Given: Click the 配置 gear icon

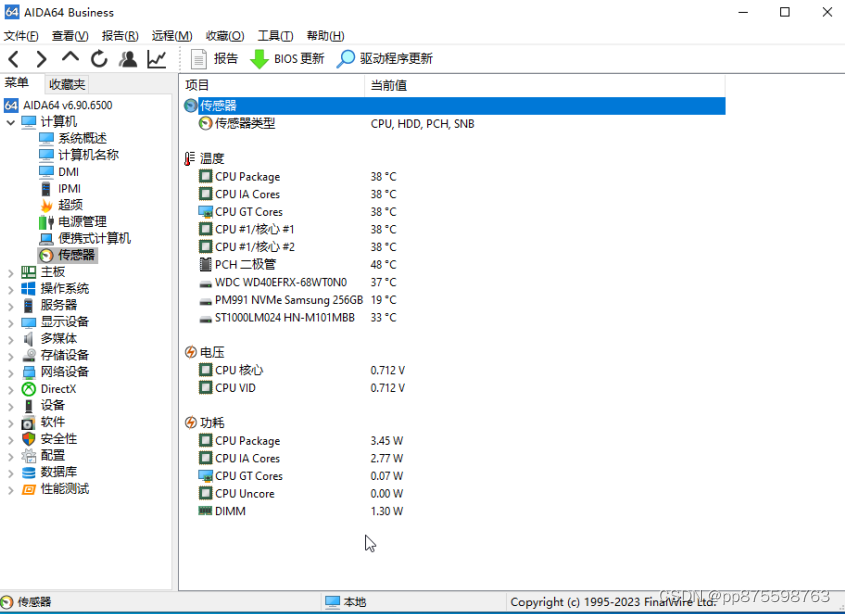Looking at the screenshot, I should tap(29, 456).
